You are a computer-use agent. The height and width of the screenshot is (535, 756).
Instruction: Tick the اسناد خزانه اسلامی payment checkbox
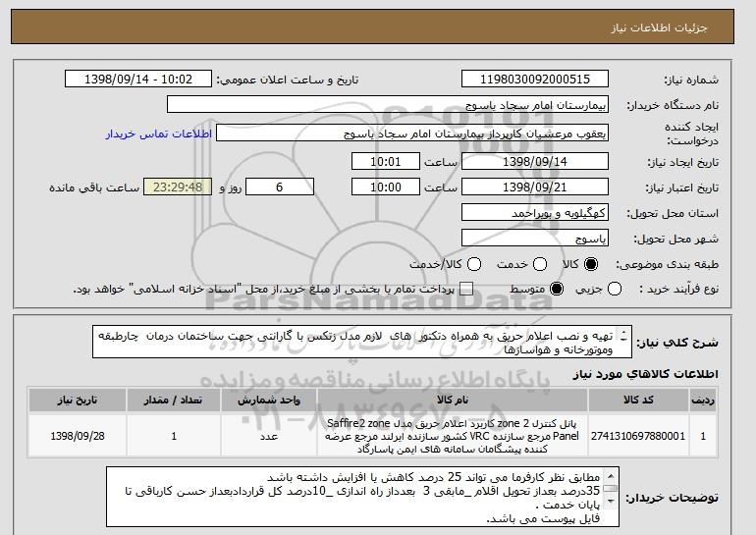465,290
